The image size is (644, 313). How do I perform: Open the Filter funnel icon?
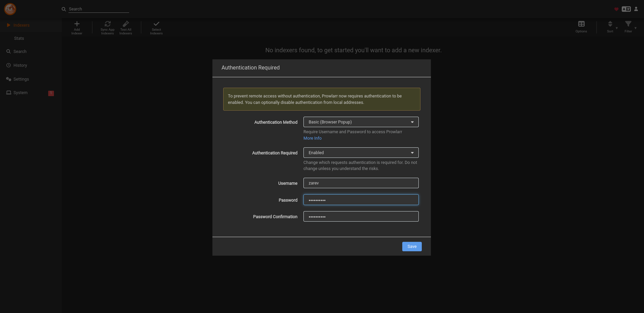click(x=628, y=24)
